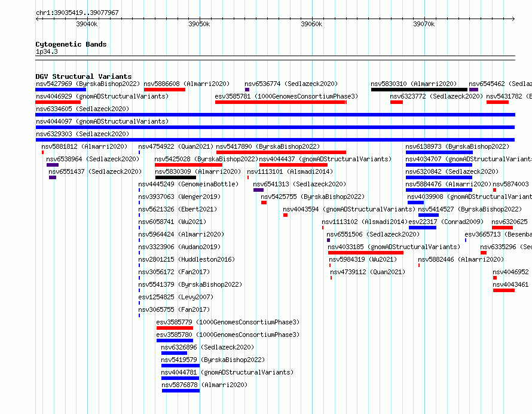Viewport: 532px width, 414px height.
Task: Open nsv4033185 (gnomADStructuralVariants) label
Action: tap(394, 247)
